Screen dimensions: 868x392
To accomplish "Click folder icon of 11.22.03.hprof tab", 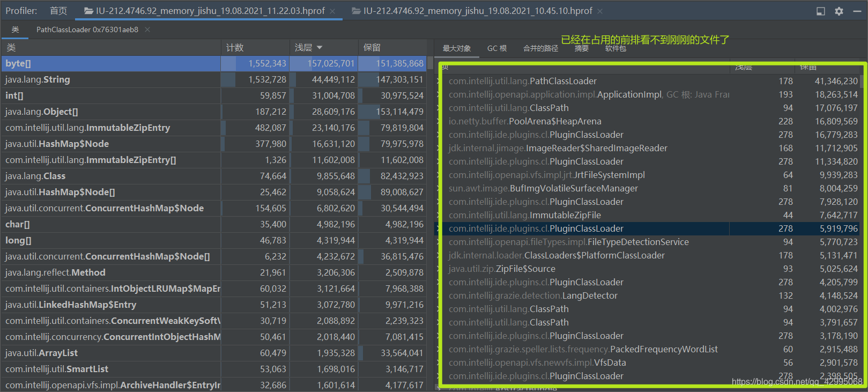I will point(89,11).
